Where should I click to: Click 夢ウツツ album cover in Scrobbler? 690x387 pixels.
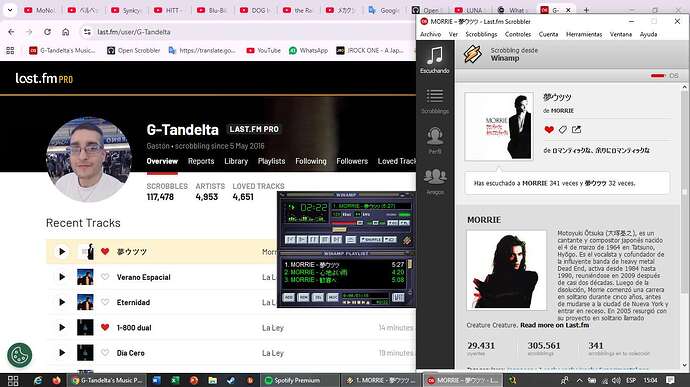tap(499, 126)
